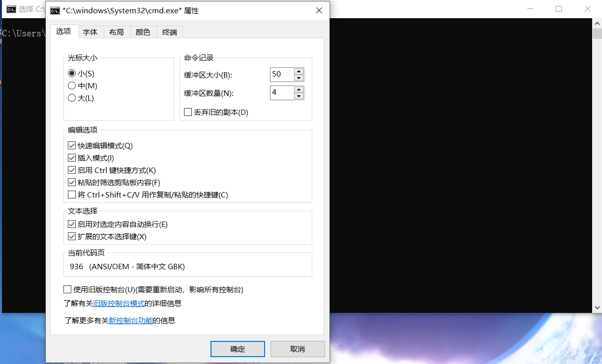The image size is (602, 364).
Task: Maximize the cmd window in background
Action: pos(559,9)
